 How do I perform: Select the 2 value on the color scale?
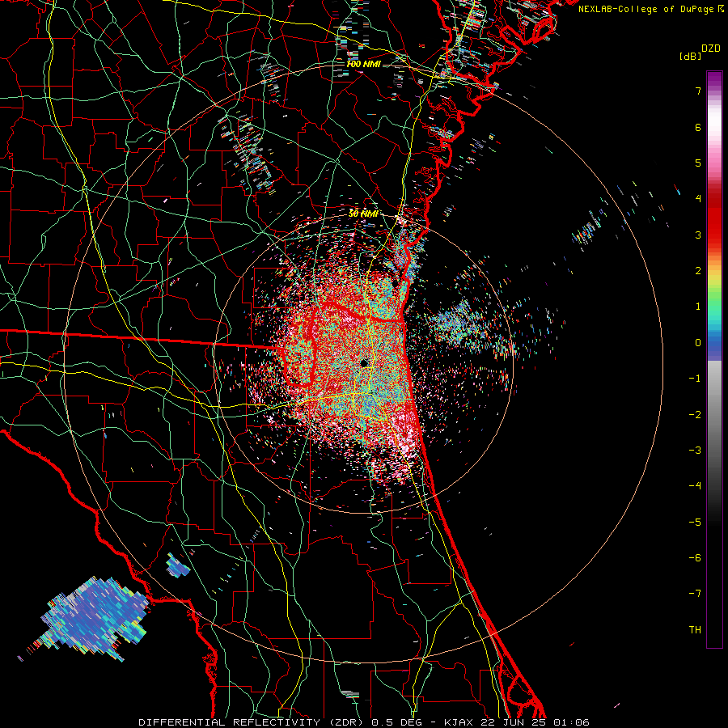pos(698,271)
